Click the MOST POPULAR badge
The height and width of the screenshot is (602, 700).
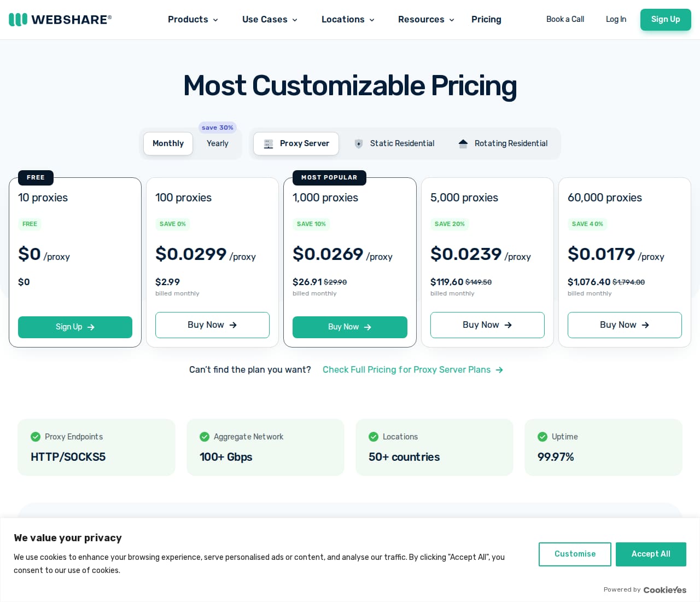click(x=329, y=177)
